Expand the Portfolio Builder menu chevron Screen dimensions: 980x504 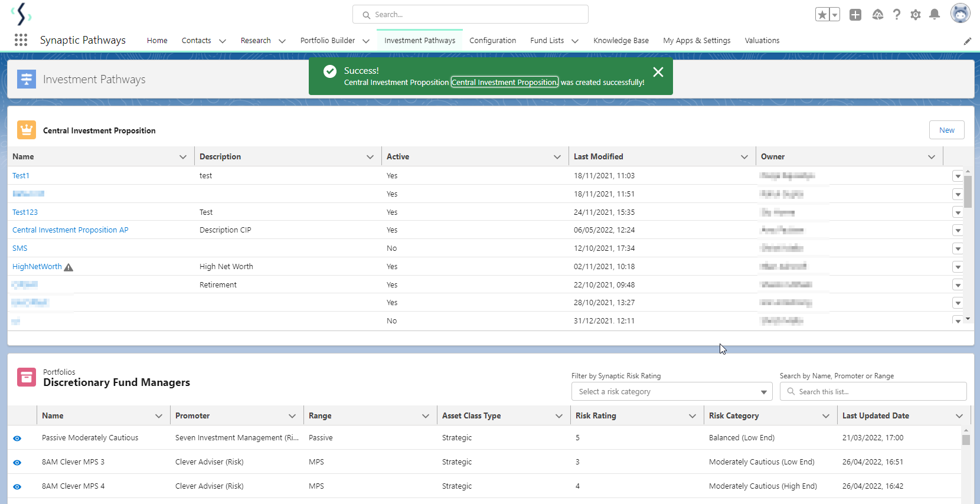pyautogui.click(x=366, y=41)
